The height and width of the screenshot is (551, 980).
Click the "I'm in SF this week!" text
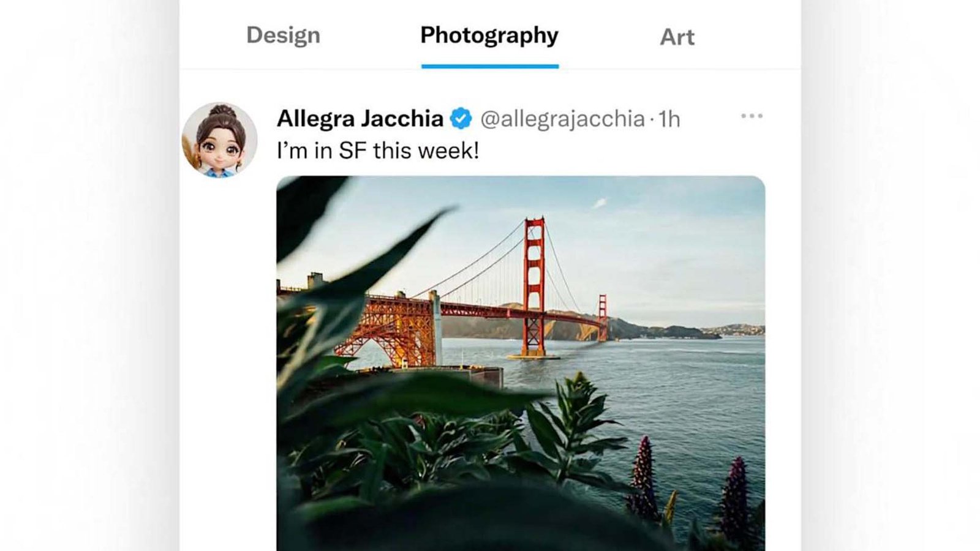377,151
